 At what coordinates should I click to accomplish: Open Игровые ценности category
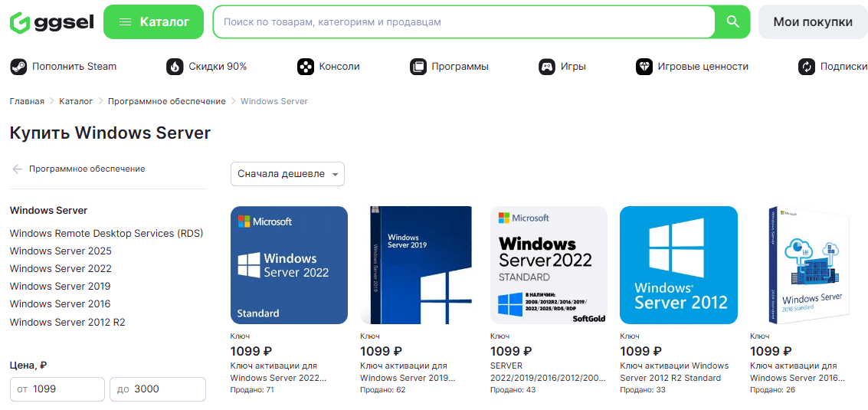[703, 67]
